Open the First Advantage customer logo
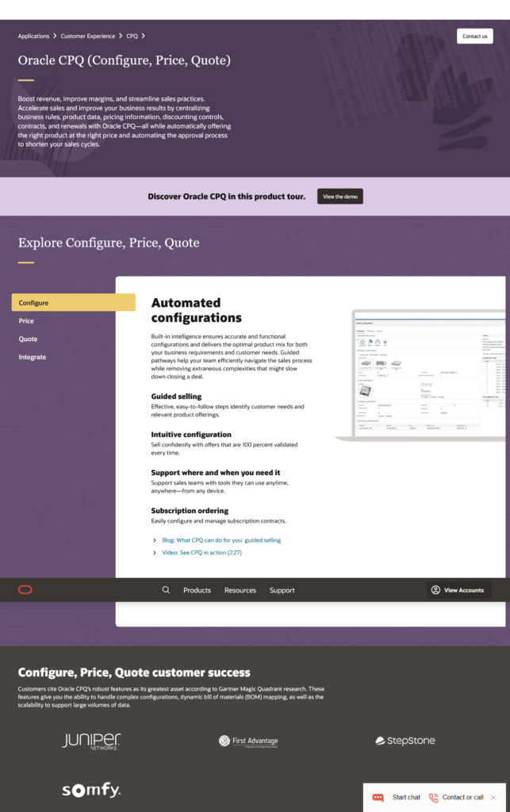 [x=248, y=741]
